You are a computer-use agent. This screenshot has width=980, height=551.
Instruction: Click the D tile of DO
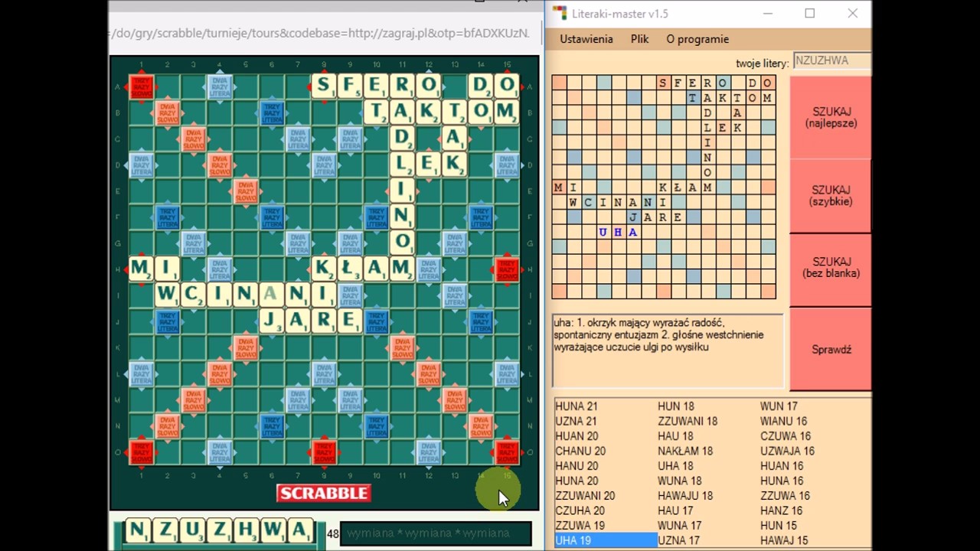[x=480, y=86]
